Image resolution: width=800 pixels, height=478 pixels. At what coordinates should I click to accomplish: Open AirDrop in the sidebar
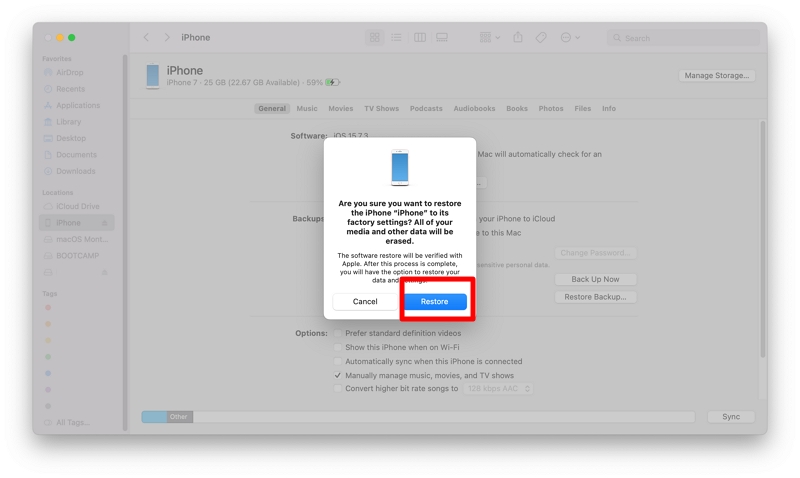point(69,72)
